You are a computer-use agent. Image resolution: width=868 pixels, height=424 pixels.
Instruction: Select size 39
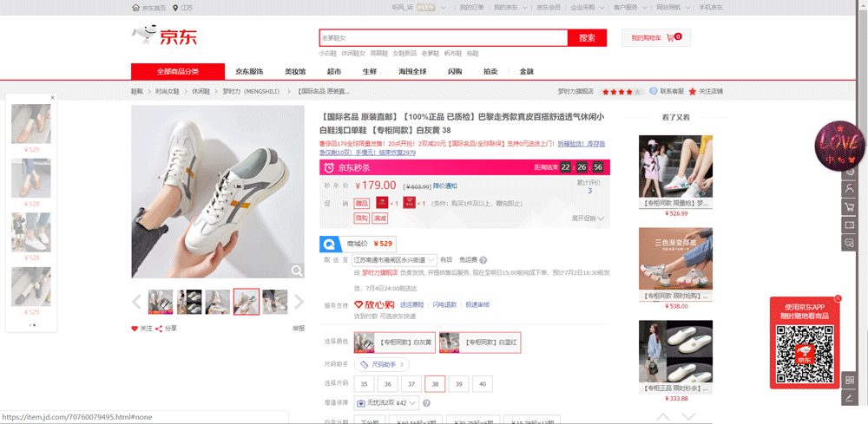(x=459, y=384)
